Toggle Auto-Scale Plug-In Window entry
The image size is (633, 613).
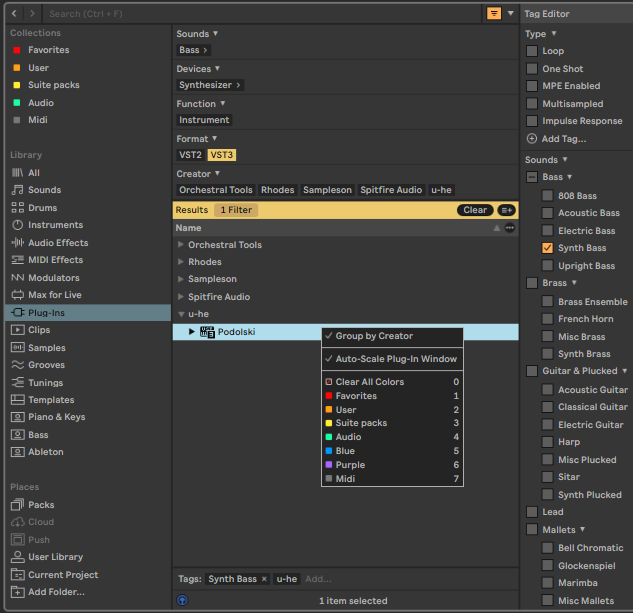point(392,359)
